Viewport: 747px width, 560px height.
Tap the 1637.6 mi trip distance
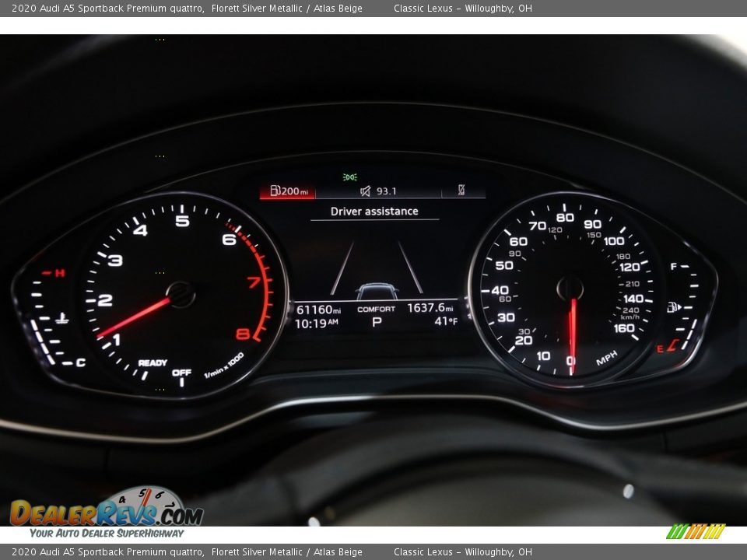tap(430, 308)
